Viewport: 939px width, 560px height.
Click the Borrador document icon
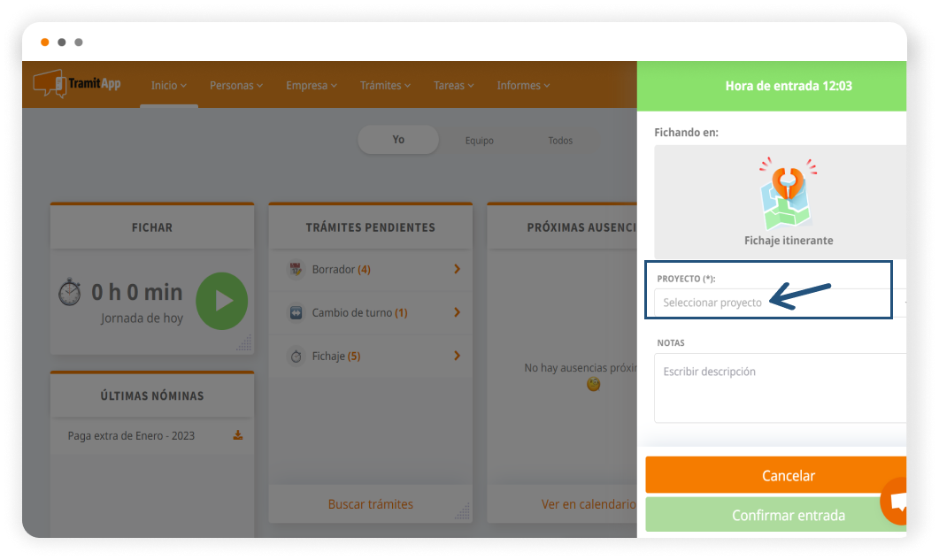tap(296, 269)
